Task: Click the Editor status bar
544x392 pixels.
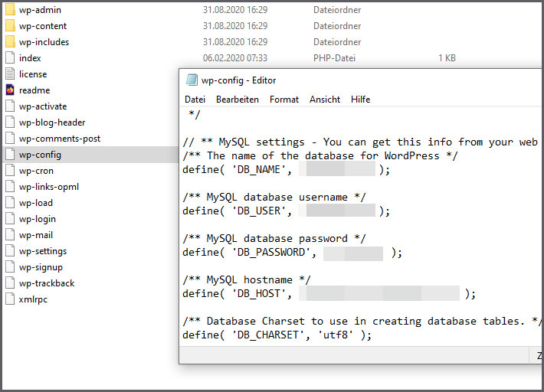Action: (x=361, y=355)
